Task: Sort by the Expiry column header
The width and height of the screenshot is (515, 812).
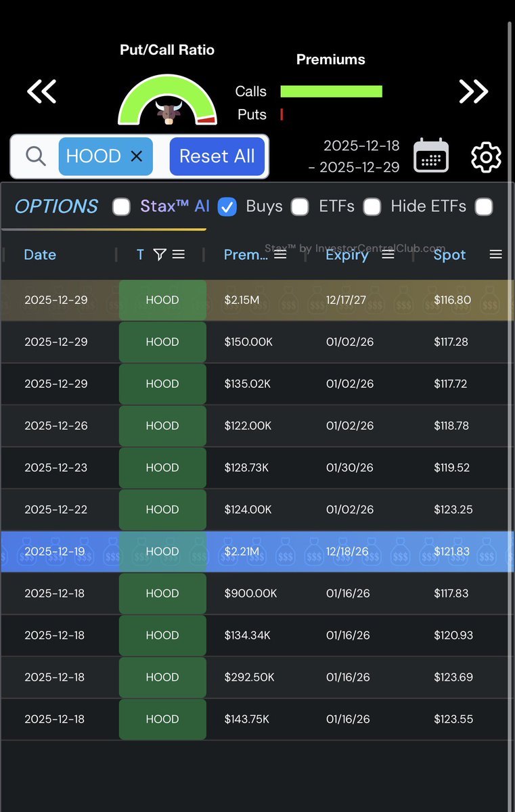Action: tap(347, 254)
